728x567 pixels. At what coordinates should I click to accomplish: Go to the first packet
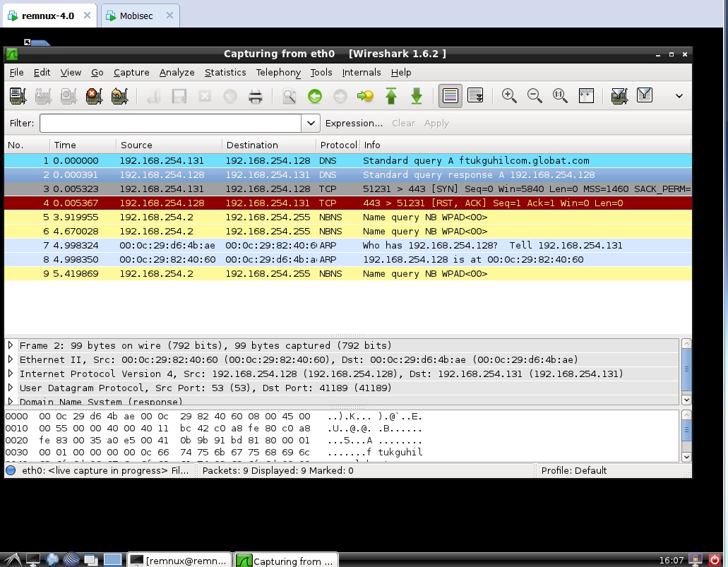point(391,96)
